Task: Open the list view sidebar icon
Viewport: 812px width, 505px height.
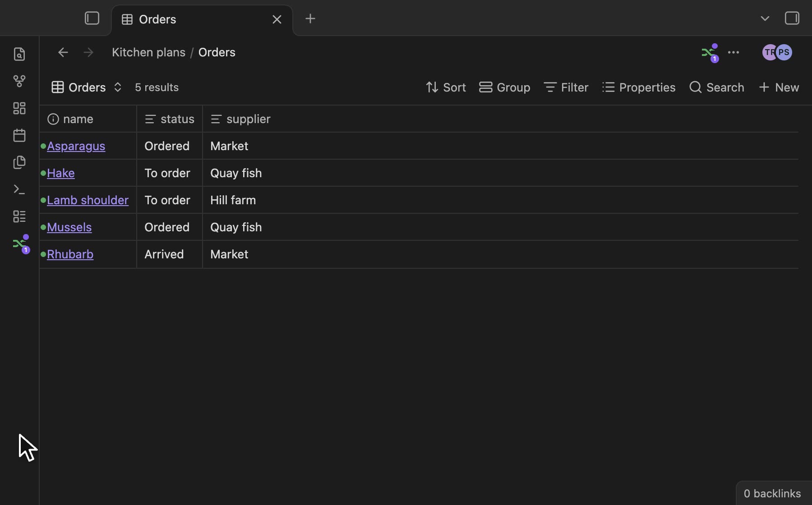Action: pos(19,216)
